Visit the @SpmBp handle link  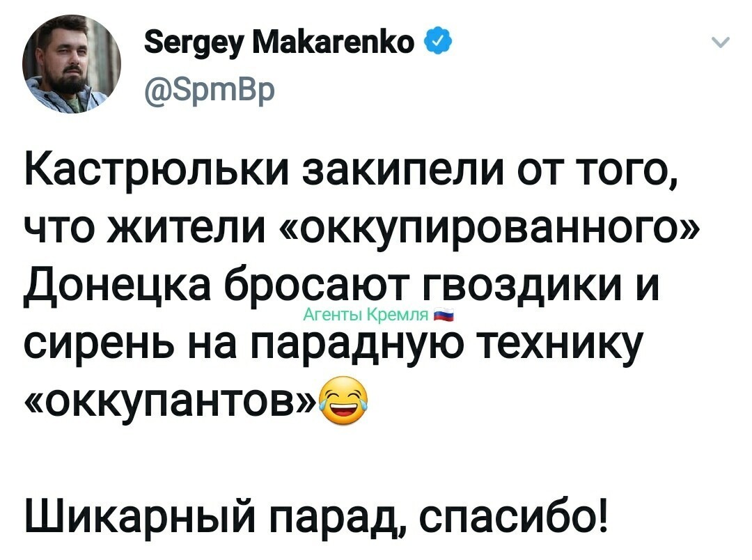tap(209, 88)
